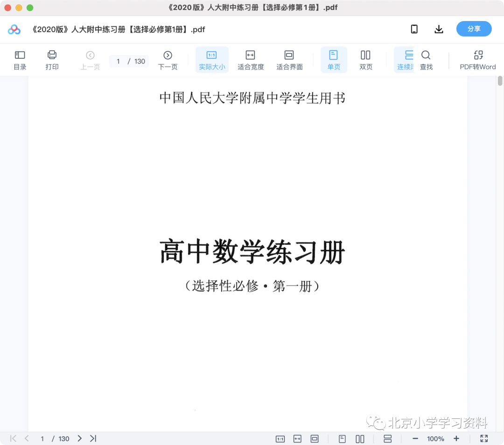Go to next page in bottom bar
The height and width of the screenshot is (445, 504).
pos(79,438)
